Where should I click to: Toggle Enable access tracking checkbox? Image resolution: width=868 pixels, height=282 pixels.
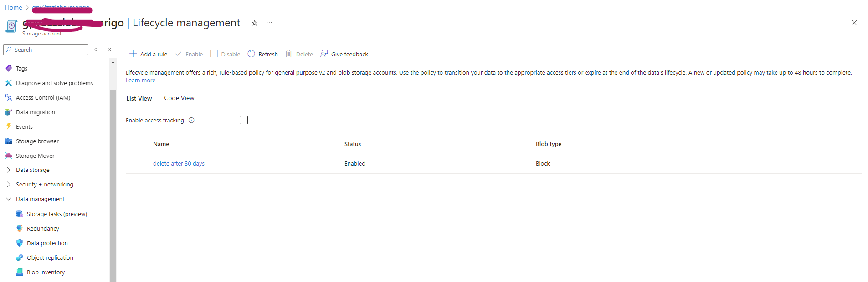[x=244, y=120]
